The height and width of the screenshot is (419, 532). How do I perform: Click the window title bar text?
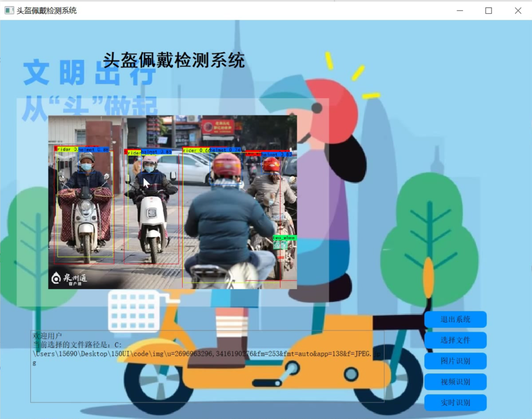tap(46, 11)
